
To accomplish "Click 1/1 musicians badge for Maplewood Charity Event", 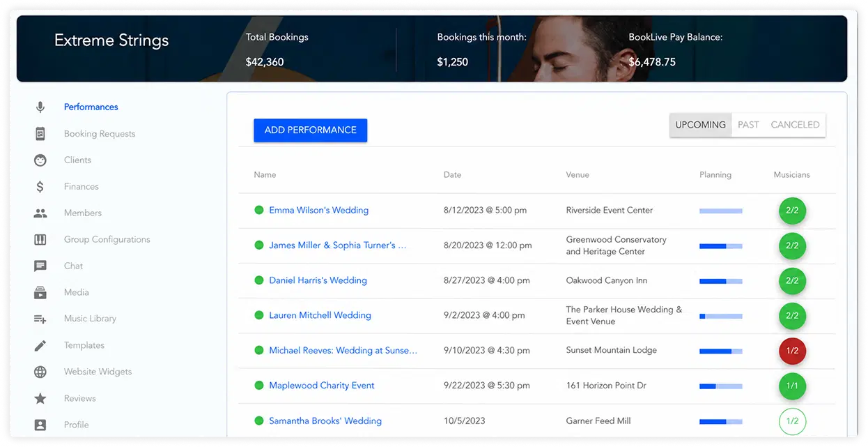I will tap(792, 386).
